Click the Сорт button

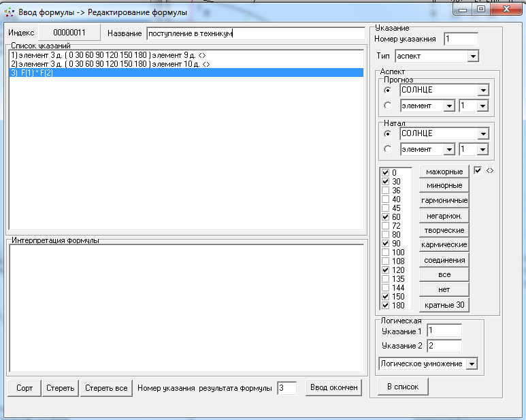coord(24,388)
